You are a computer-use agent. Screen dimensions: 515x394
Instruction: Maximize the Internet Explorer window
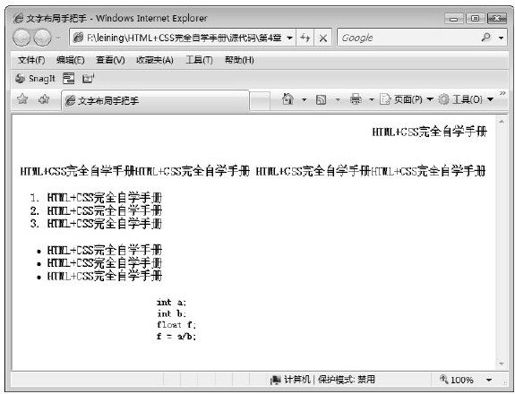[x=475, y=18]
